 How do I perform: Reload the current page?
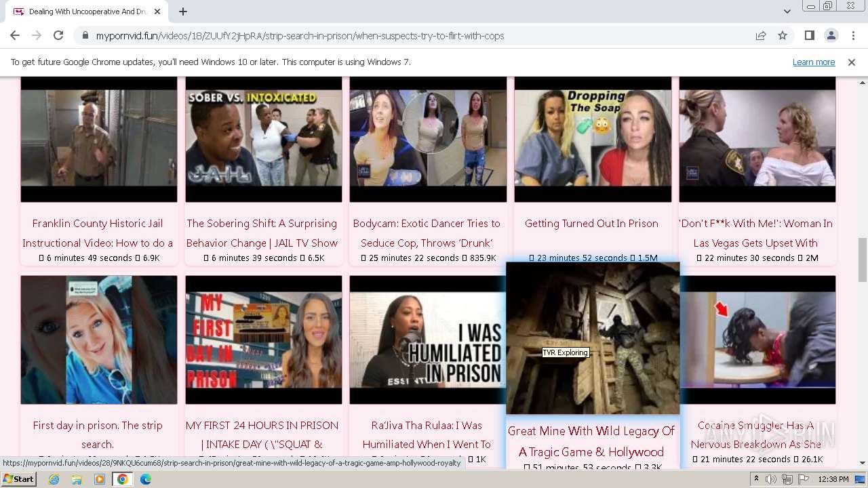(58, 36)
